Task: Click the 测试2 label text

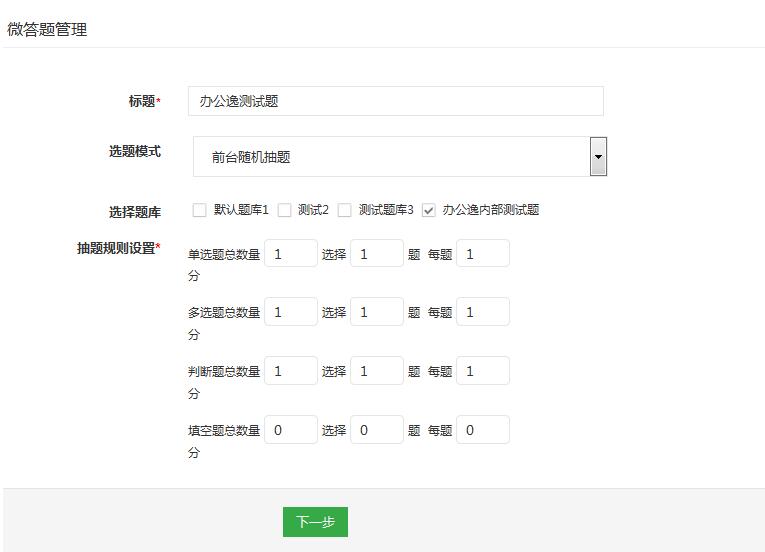Action: (x=313, y=210)
